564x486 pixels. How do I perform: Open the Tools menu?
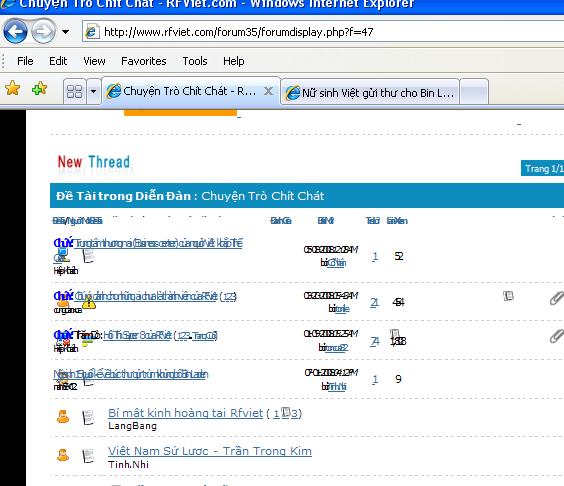click(195, 61)
